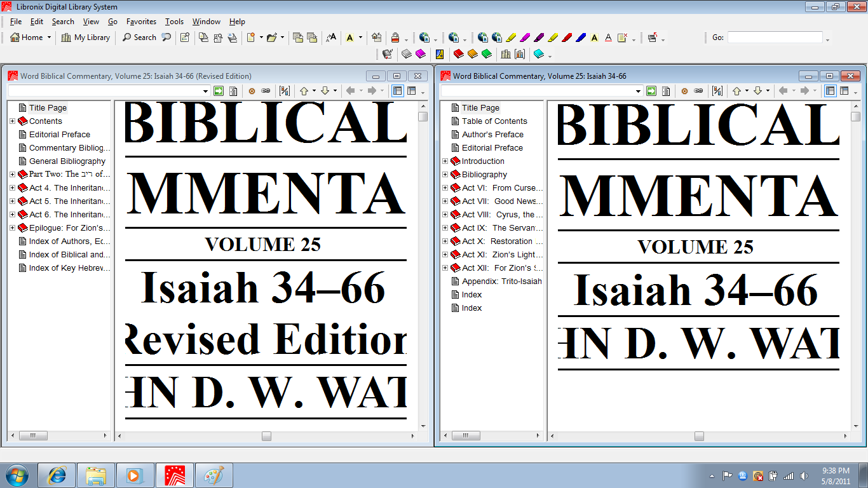868x488 pixels.
Task: Click up arrow navigation in Revised Edition window
Action: tap(304, 91)
